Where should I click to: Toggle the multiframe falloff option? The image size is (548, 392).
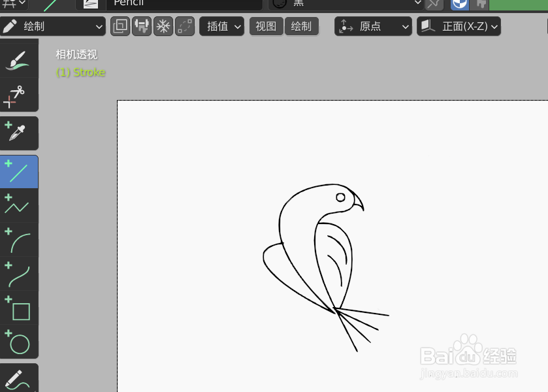click(x=185, y=27)
